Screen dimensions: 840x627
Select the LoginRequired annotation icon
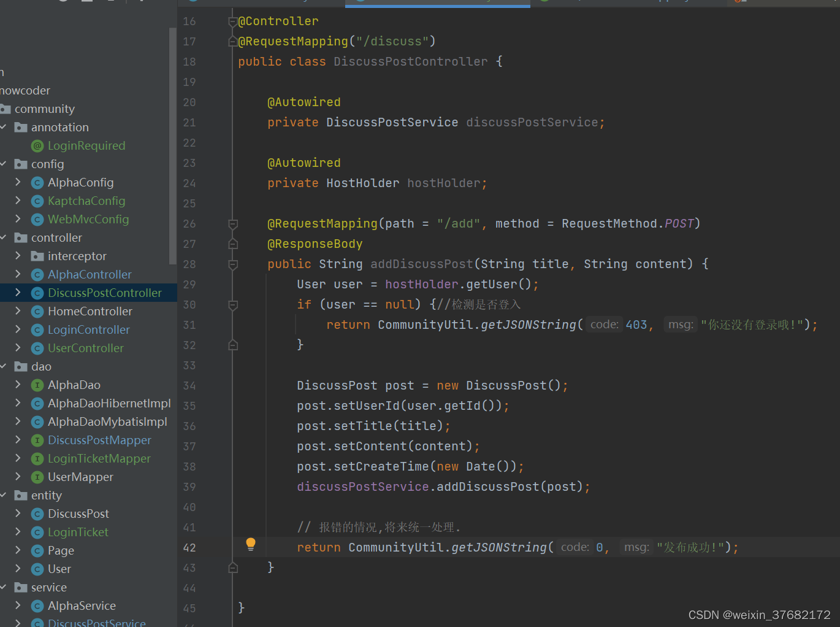[37, 146]
